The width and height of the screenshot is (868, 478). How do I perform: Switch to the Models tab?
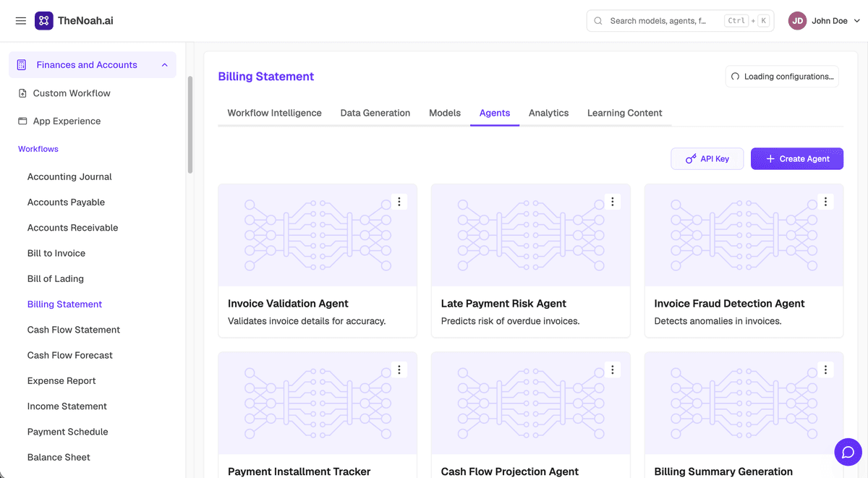pyautogui.click(x=445, y=113)
